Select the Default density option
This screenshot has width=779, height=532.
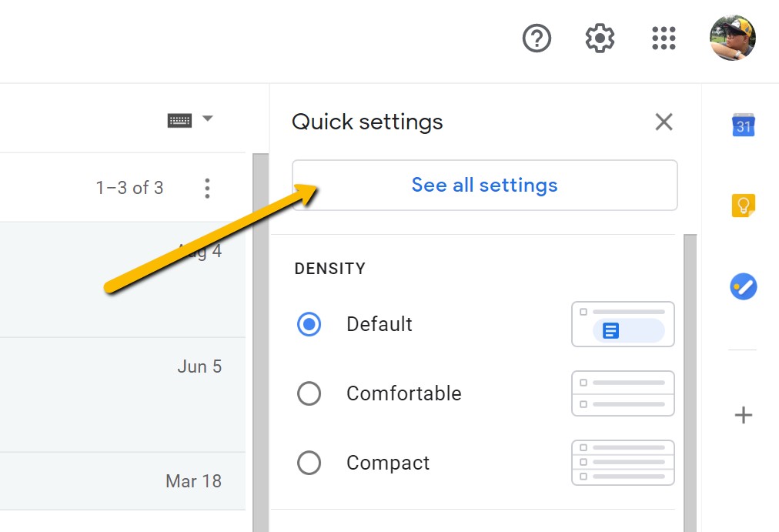click(x=309, y=324)
